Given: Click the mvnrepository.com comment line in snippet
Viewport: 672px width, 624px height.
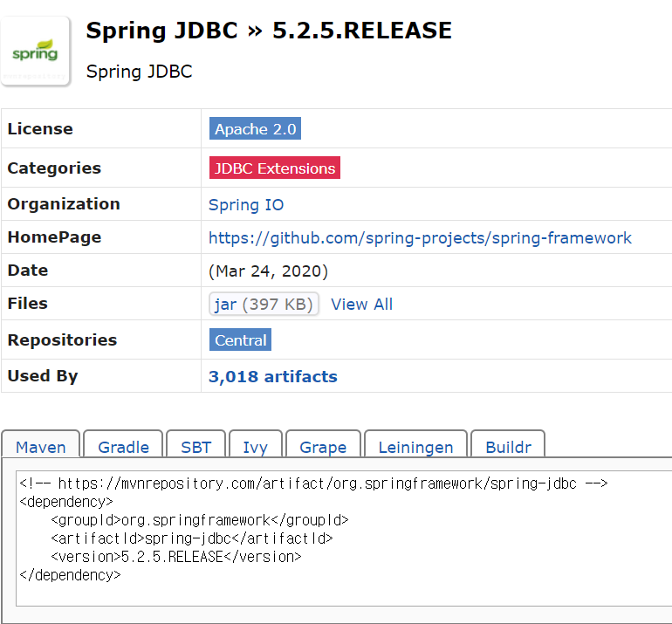Looking at the screenshot, I should (313, 483).
